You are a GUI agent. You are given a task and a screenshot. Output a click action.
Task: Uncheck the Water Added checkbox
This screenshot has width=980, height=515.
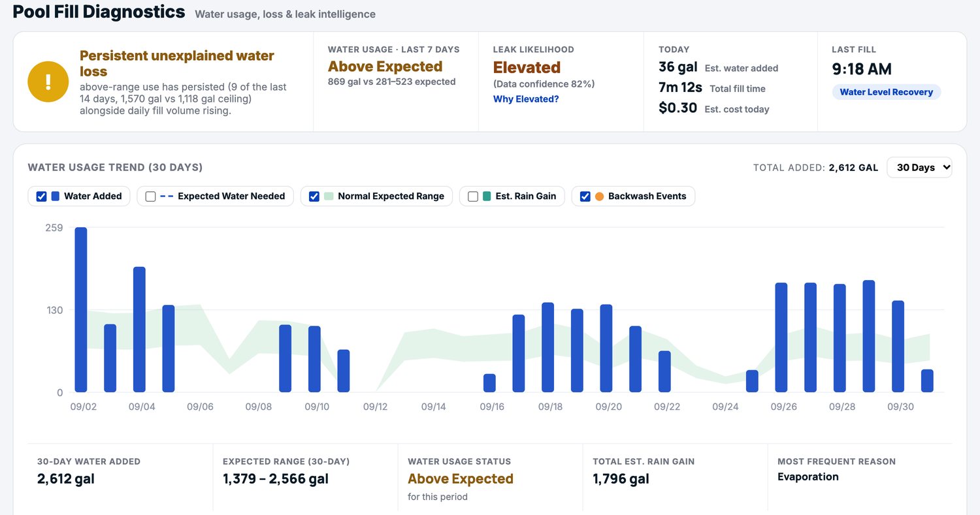[x=41, y=196]
